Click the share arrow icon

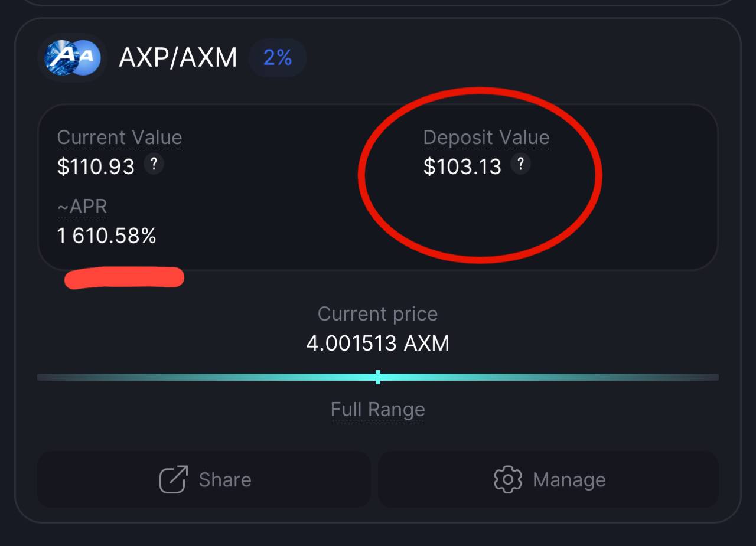pyautogui.click(x=174, y=479)
